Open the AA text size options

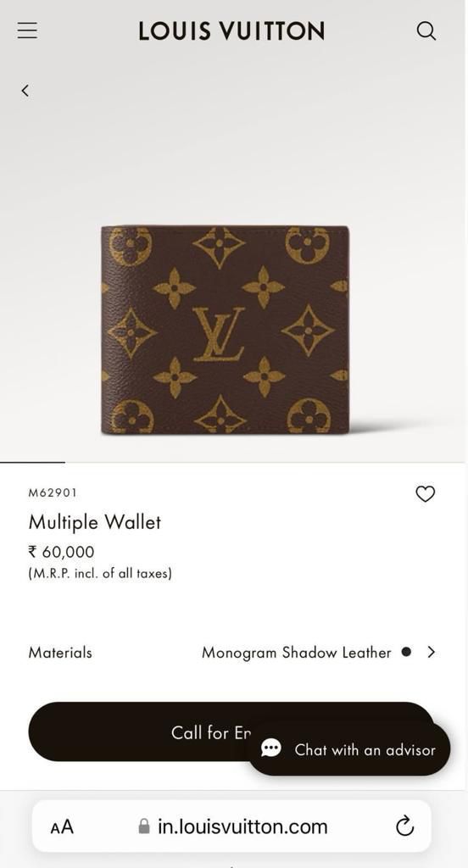tap(62, 827)
